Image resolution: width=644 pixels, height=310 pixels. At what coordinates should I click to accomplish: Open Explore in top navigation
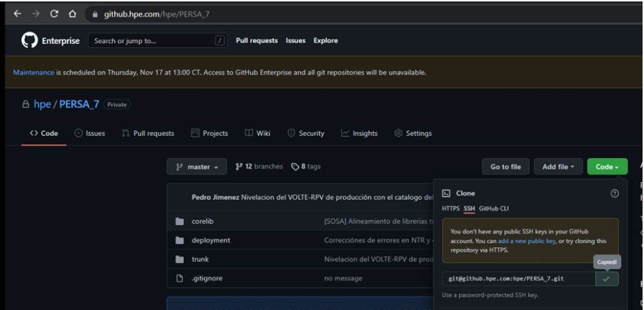pos(326,40)
